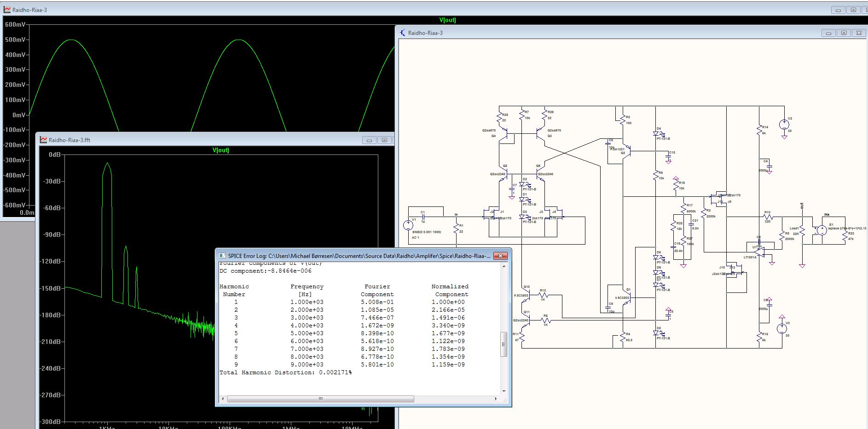Click the error log's horizontal scrollbar left arrow
Viewport: 868px width, 429px height.
(x=223, y=399)
